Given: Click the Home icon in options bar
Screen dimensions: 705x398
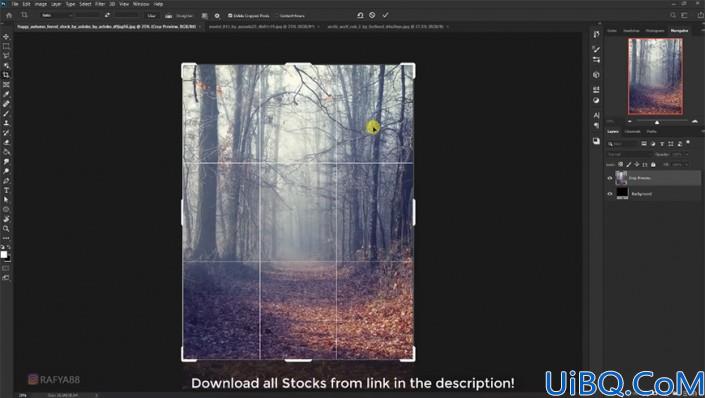Looking at the screenshot, I should [x=9, y=15].
